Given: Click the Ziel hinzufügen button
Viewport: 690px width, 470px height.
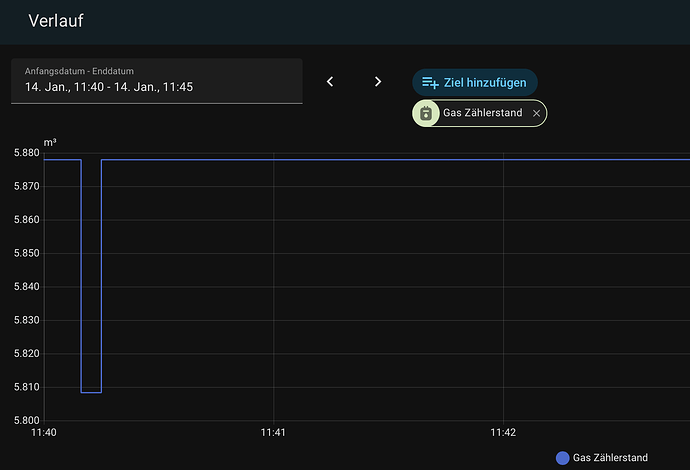Looking at the screenshot, I should click(x=475, y=82).
